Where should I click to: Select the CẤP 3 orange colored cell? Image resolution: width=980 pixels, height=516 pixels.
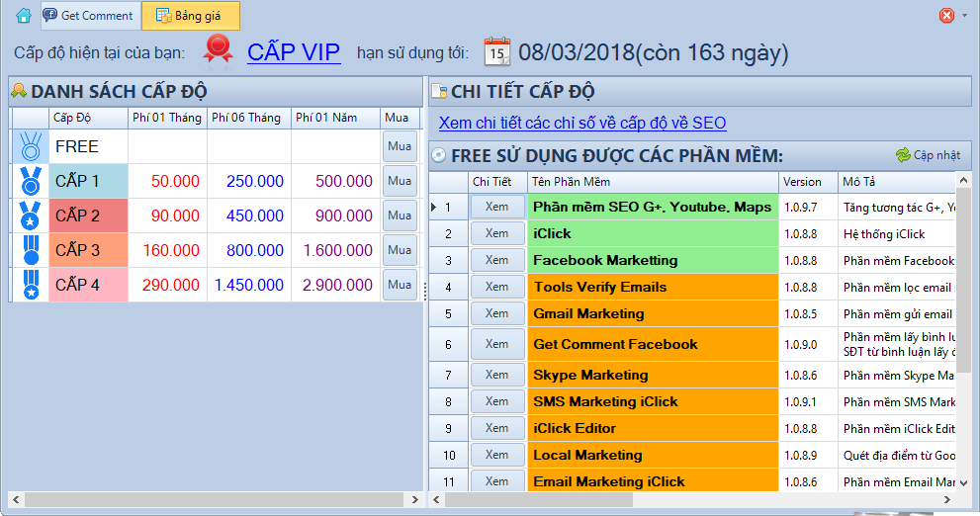88,250
